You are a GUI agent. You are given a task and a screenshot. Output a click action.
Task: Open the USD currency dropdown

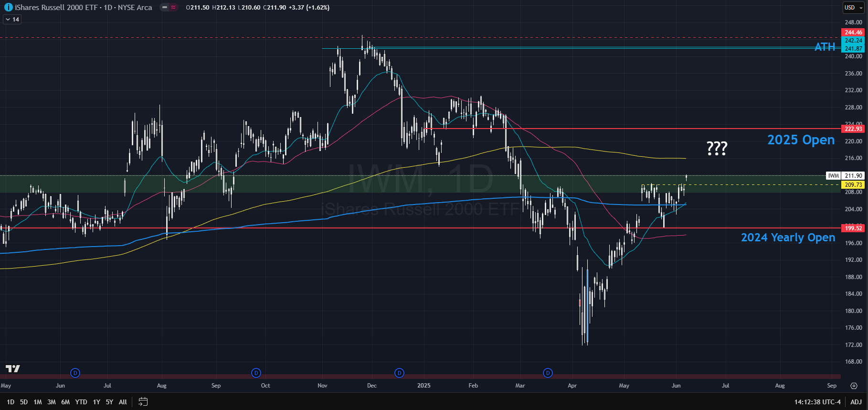(854, 7)
